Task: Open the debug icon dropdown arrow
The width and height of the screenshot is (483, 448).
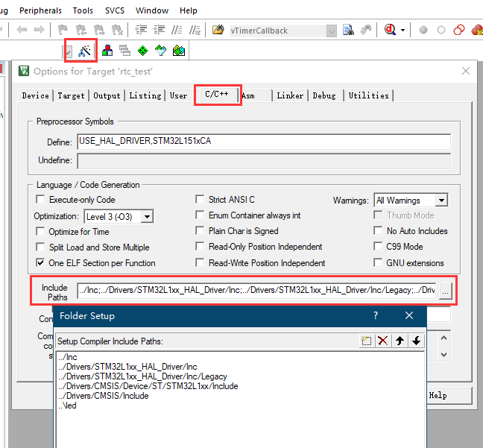Action: click(x=402, y=31)
